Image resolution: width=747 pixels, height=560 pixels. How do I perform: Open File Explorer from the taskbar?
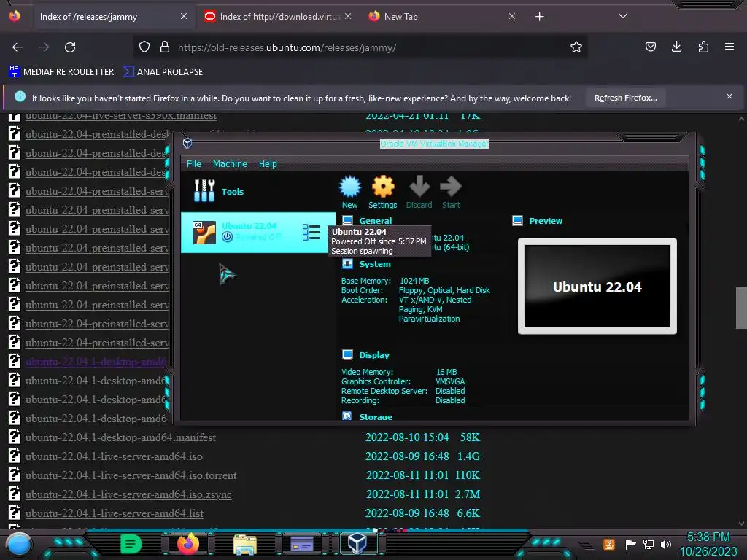[x=245, y=544]
